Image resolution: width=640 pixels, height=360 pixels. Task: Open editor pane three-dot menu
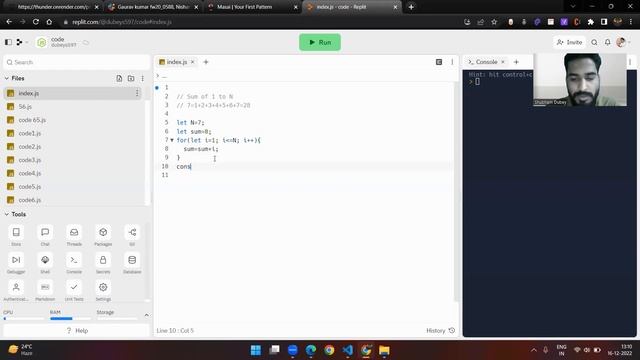452,62
